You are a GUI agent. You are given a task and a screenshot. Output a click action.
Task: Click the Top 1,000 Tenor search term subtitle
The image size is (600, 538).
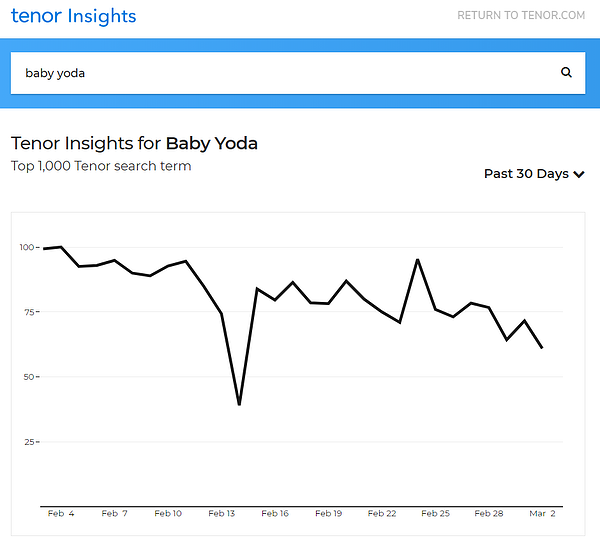(100, 166)
